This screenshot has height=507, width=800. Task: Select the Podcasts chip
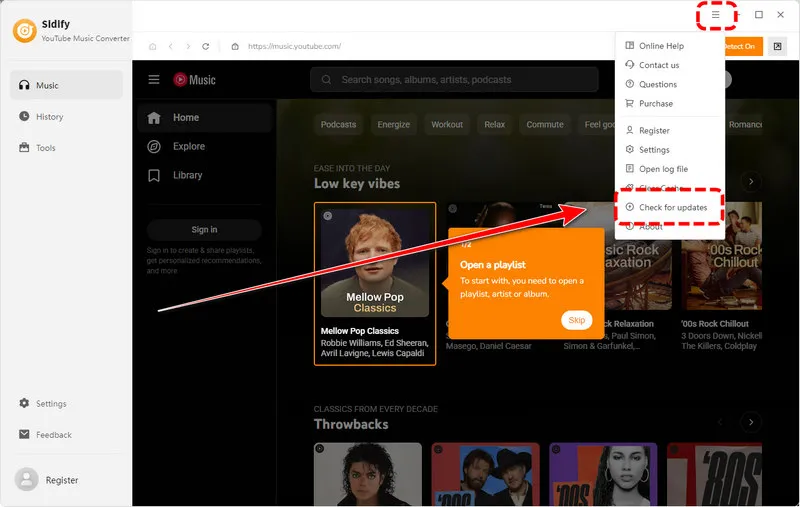[338, 124]
